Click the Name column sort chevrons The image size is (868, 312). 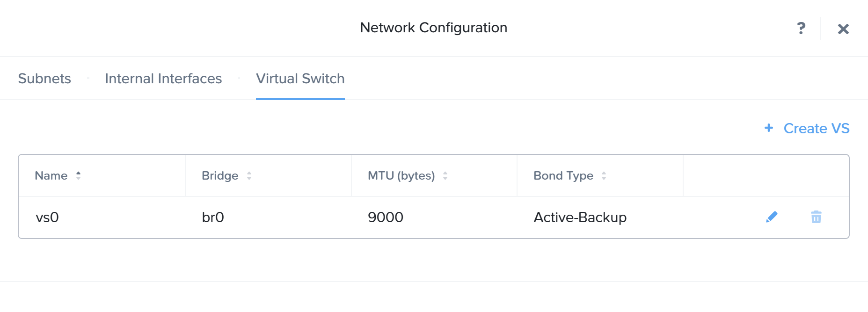(79, 175)
